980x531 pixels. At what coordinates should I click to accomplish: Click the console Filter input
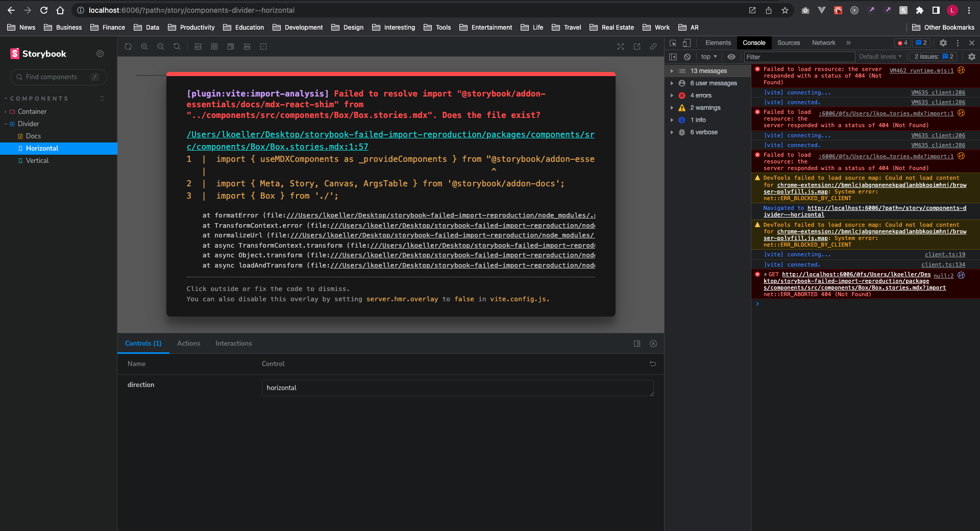799,57
